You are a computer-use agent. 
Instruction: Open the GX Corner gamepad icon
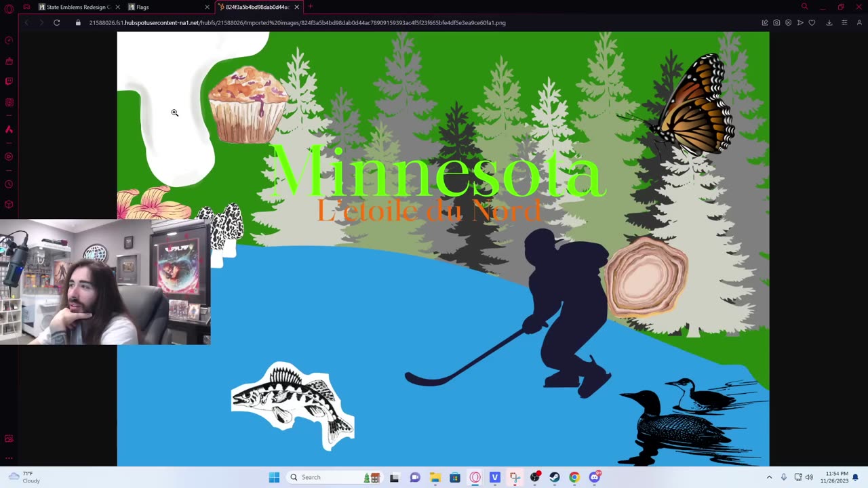tap(26, 7)
